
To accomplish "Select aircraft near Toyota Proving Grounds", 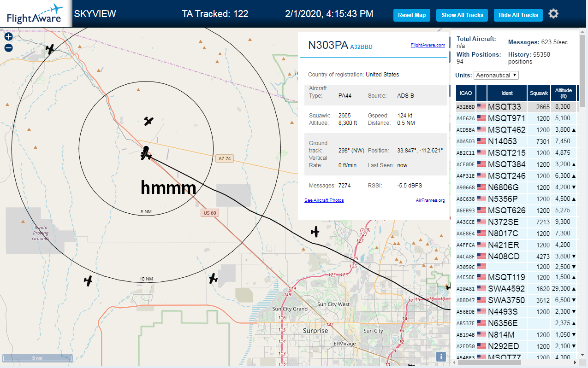I will point(88,280).
